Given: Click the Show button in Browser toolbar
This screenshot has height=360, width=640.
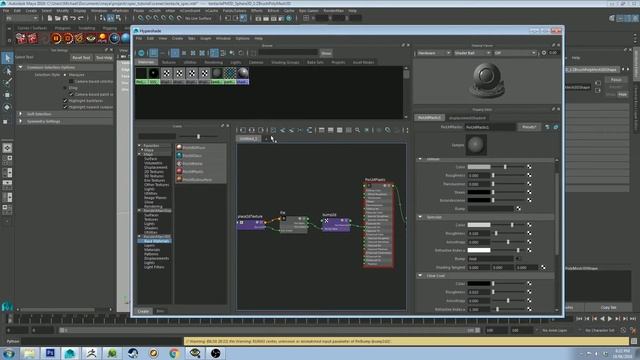Looking at the screenshot, I should 326,53.
